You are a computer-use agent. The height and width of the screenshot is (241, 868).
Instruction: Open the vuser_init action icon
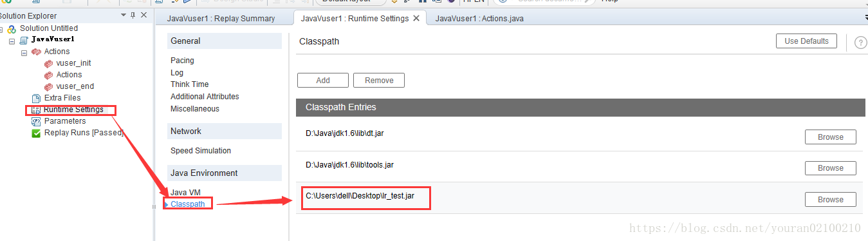[48, 63]
